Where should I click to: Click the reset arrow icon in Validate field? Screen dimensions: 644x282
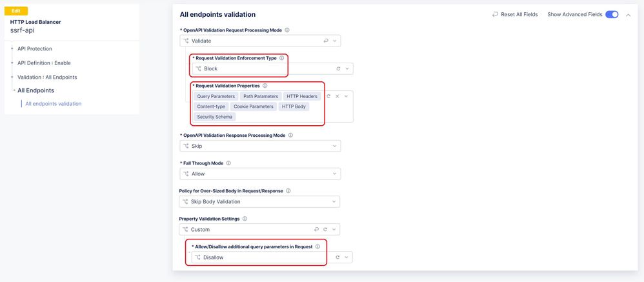(326, 41)
